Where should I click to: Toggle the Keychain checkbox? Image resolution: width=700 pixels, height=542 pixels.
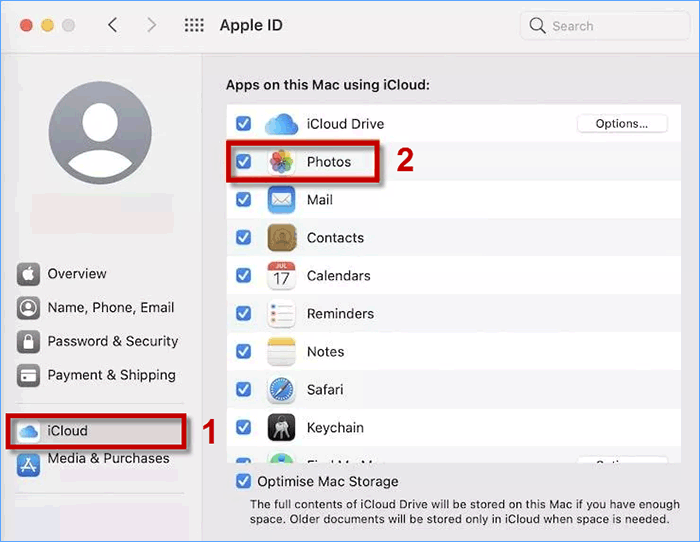point(243,427)
